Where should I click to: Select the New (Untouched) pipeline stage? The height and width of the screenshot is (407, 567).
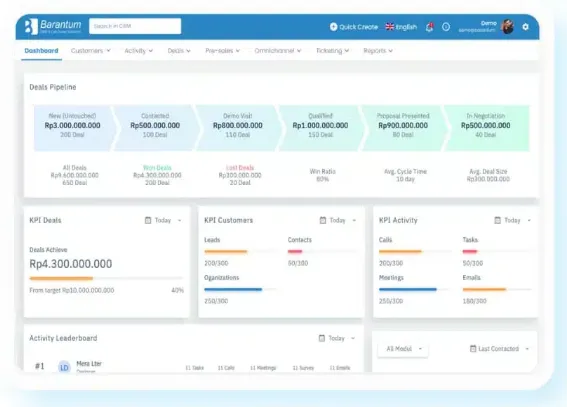click(74, 128)
